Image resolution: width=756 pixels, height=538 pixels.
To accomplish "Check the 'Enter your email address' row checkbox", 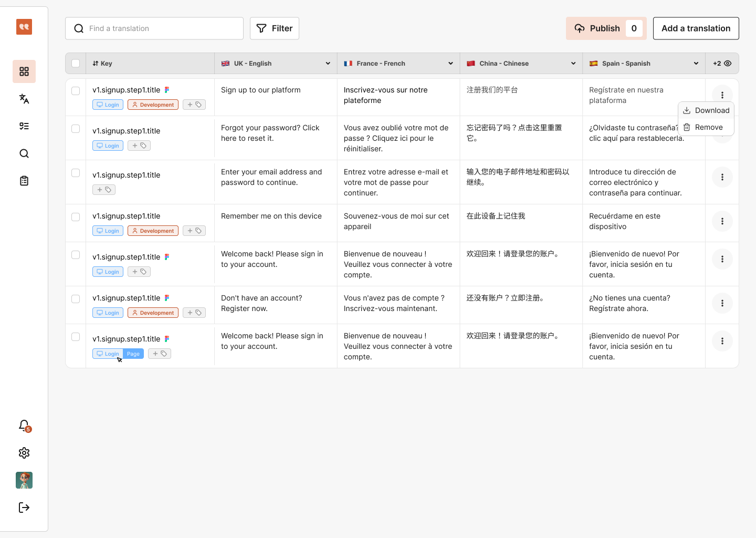I will point(76,173).
